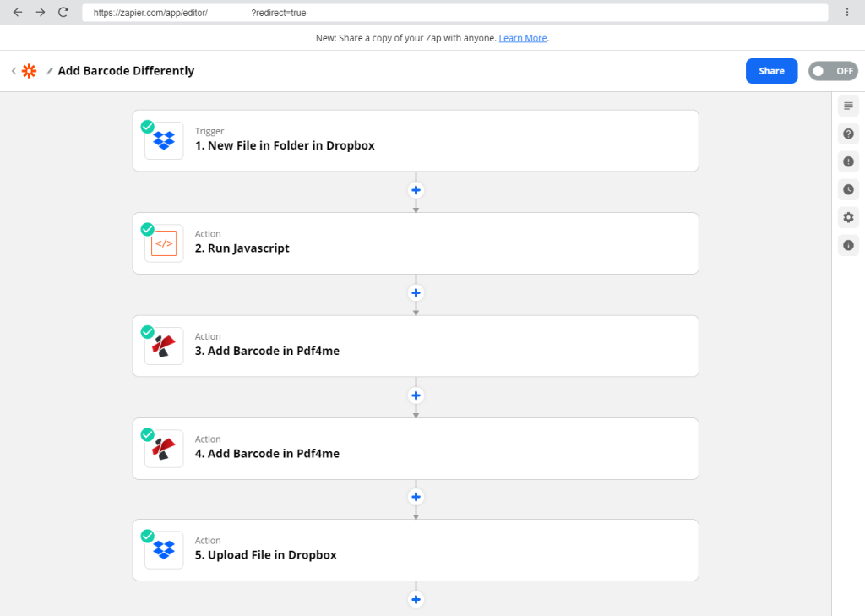The width and height of the screenshot is (865, 616).
Task: Click the green checkmark on step 1
Action: pyautogui.click(x=147, y=127)
